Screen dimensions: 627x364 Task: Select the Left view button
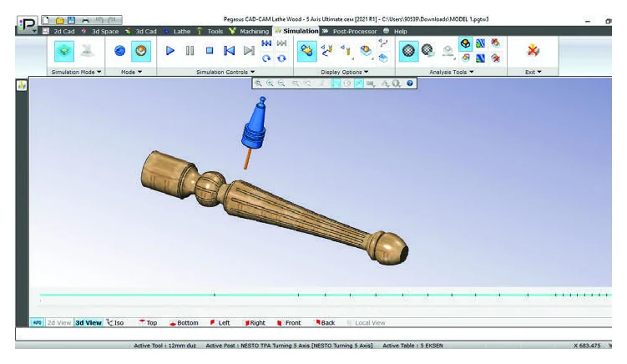point(220,322)
